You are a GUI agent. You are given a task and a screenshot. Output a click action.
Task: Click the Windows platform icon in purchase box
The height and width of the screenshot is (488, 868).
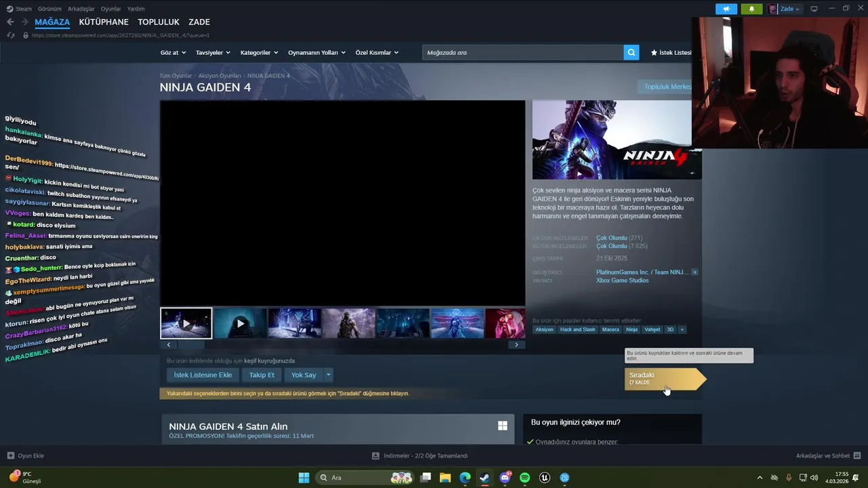pyautogui.click(x=502, y=426)
